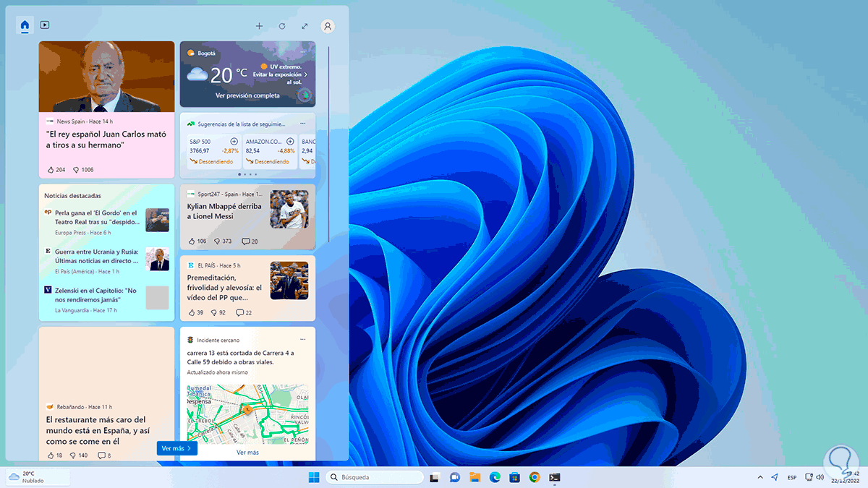Click the plus icon to add widgets
Screen dimensions: 868x488
tap(259, 26)
